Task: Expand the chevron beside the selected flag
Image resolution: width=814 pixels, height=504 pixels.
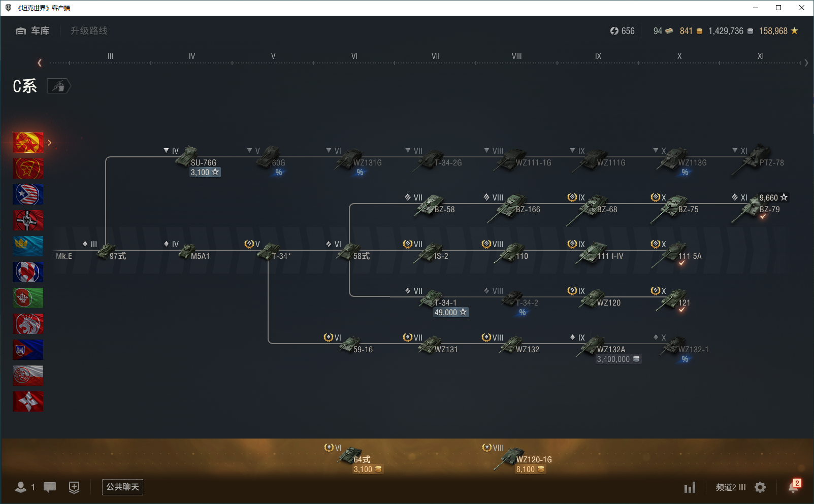Action: pos(49,143)
